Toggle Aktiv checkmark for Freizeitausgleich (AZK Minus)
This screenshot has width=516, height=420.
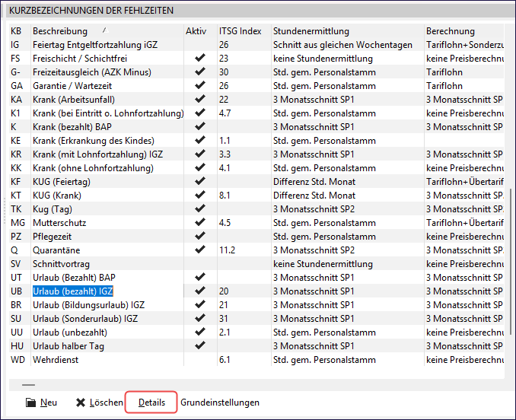200,72
